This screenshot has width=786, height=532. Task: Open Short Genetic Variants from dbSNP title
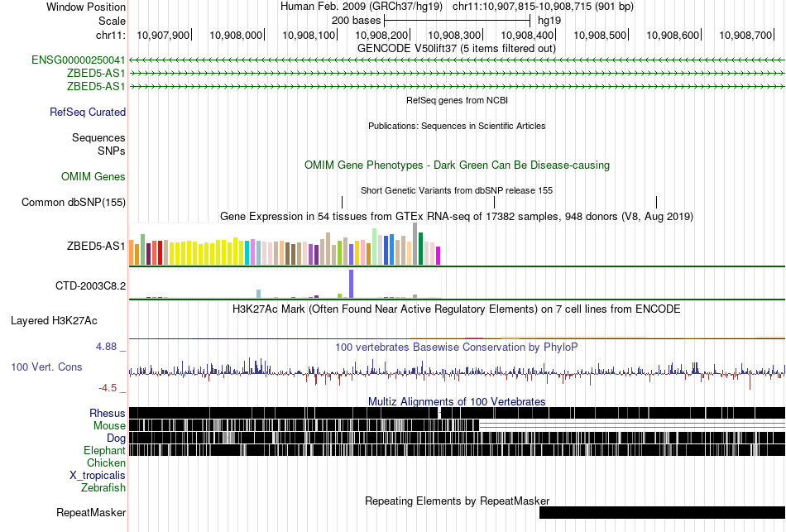coord(457,190)
